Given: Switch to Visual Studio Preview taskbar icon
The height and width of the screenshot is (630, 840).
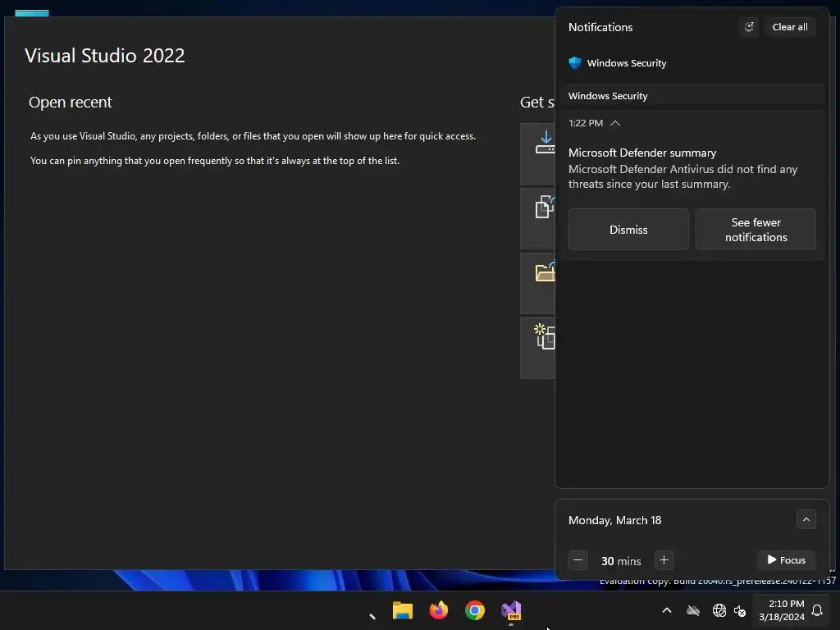Looking at the screenshot, I should pyautogui.click(x=511, y=610).
